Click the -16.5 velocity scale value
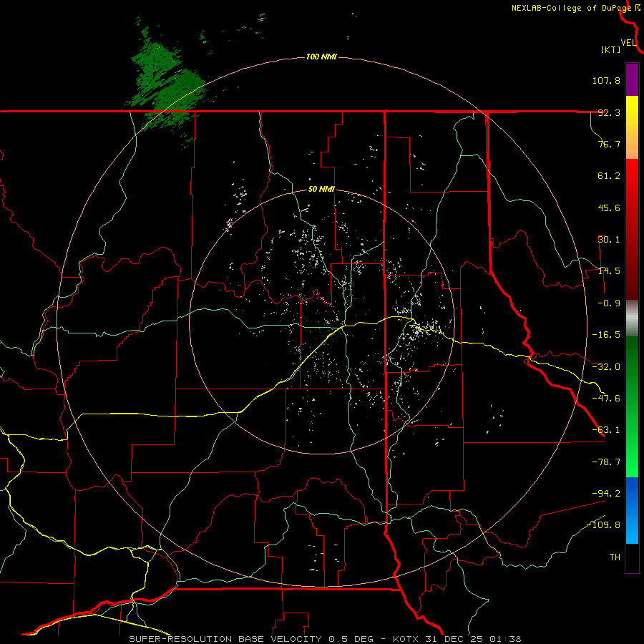 (606, 335)
